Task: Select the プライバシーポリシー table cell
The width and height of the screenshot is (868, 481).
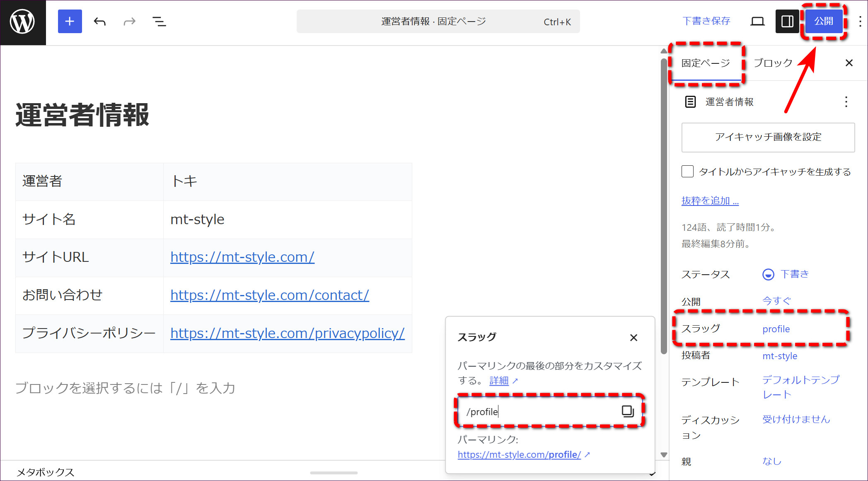Action: pos(89,334)
